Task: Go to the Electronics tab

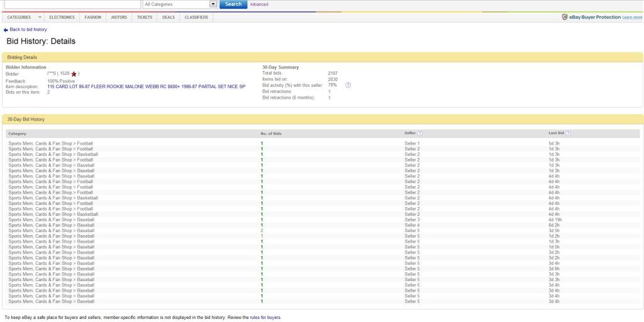Action: (x=62, y=17)
